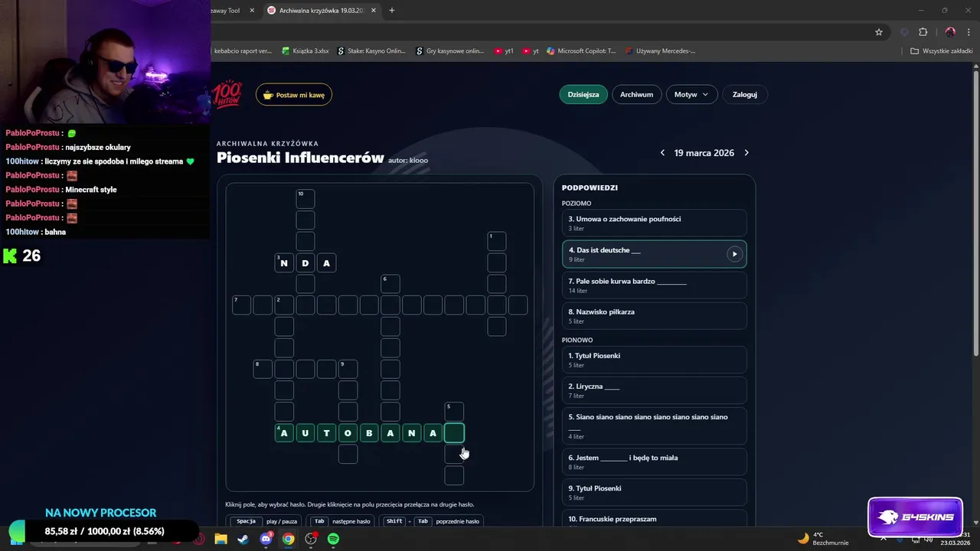The width and height of the screenshot is (980, 551).
Task: Click crossword cell numbered 6
Action: (x=390, y=284)
